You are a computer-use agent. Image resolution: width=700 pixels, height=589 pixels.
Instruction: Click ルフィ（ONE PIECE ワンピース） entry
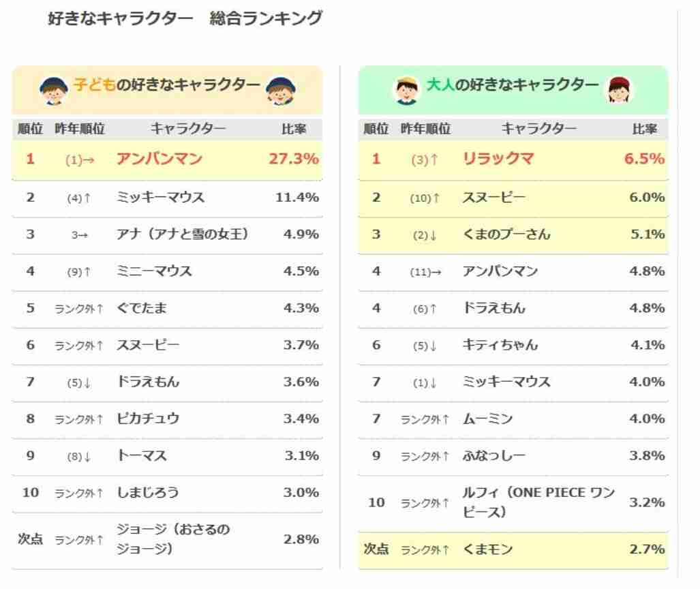point(538,502)
